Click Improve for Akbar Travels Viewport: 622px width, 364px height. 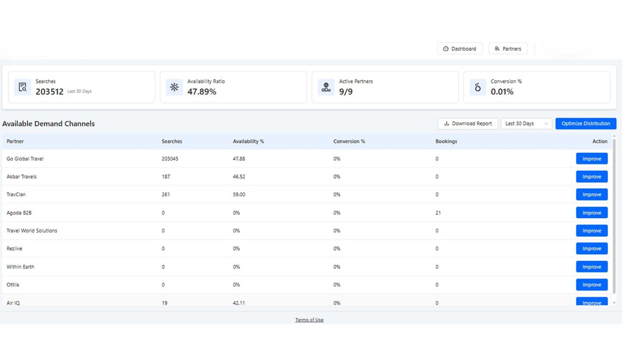pyautogui.click(x=592, y=176)
